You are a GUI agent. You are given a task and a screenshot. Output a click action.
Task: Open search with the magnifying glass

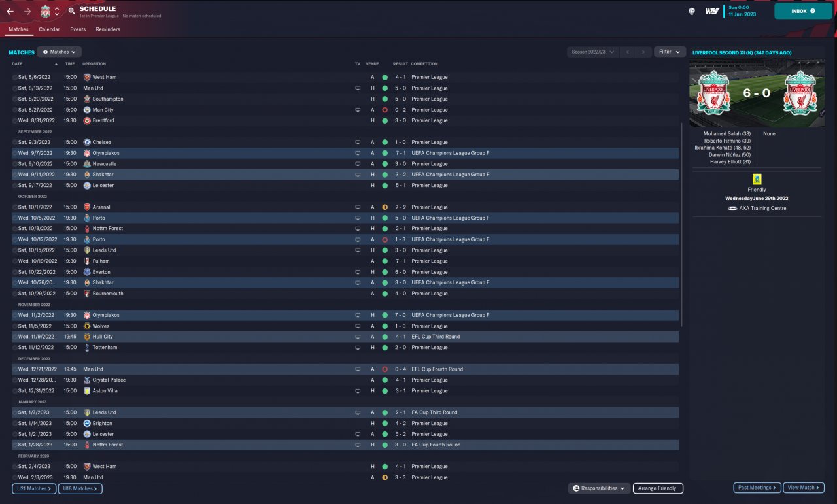pos(72,11)
